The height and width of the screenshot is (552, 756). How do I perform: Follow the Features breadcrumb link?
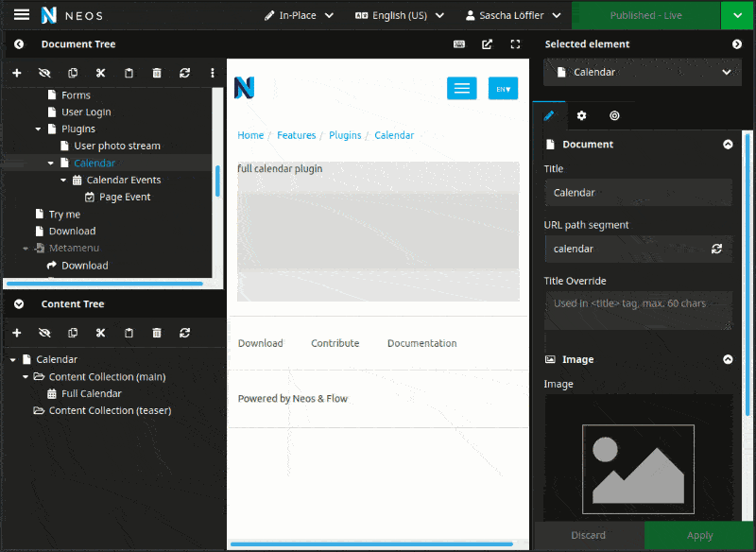click(296, 135)
